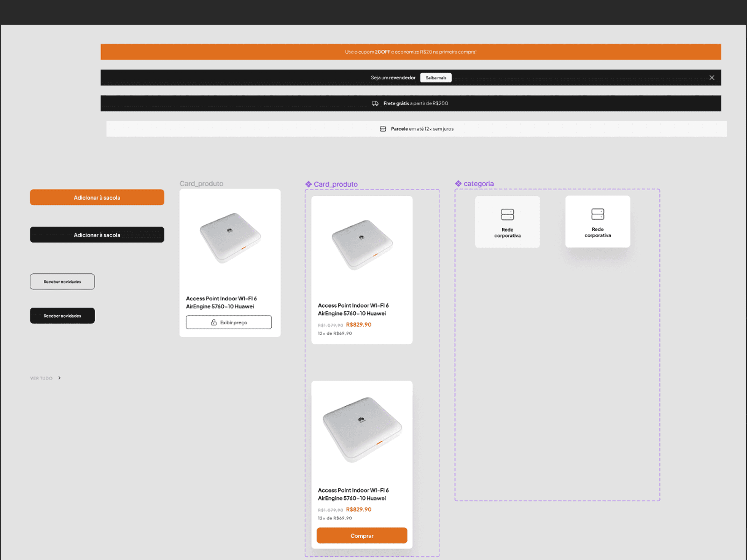
Task: Click the component icon beside purple 'Card_produto'
Action: [x=308, y=184]
